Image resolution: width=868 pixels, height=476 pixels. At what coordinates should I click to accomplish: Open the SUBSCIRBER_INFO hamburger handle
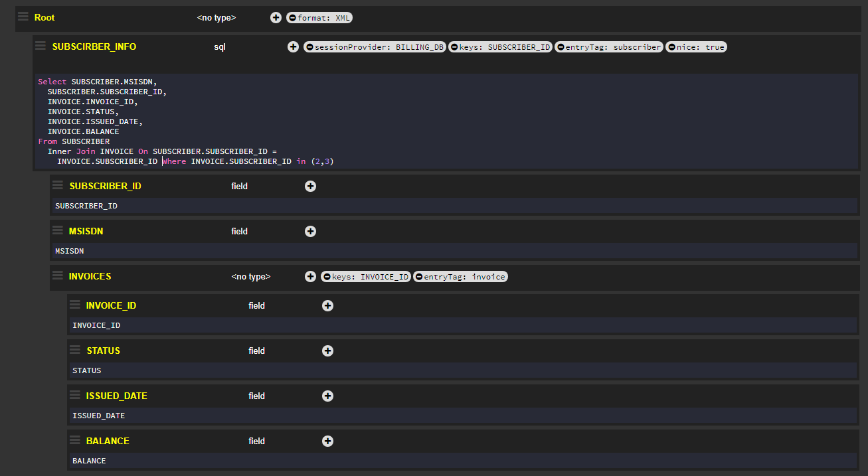tap(41, 46)
